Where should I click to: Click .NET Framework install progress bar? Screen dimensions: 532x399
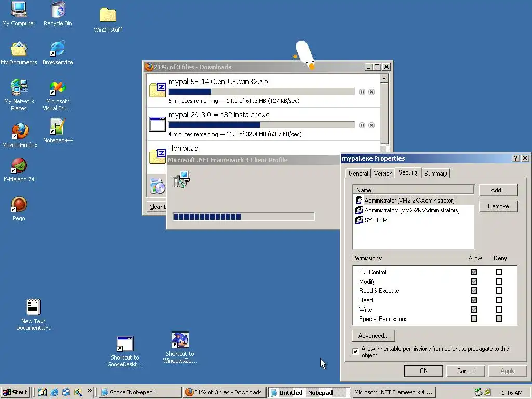click(x=244, y=217)
